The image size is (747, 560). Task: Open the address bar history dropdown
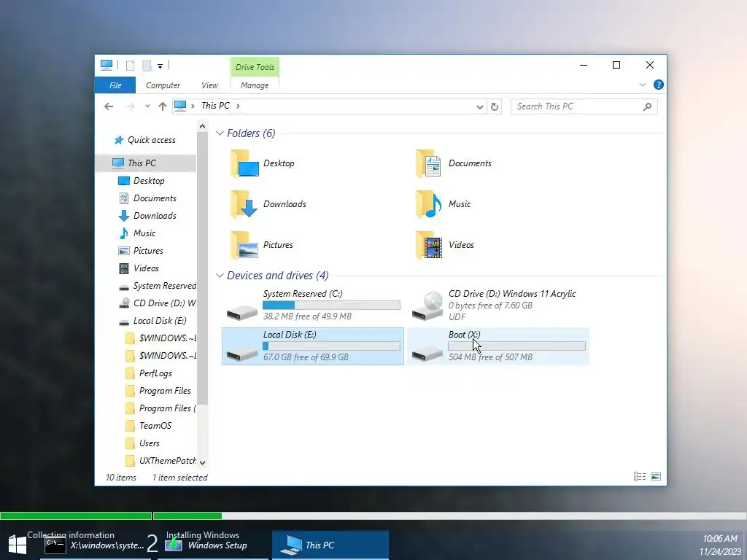(480, 106)
